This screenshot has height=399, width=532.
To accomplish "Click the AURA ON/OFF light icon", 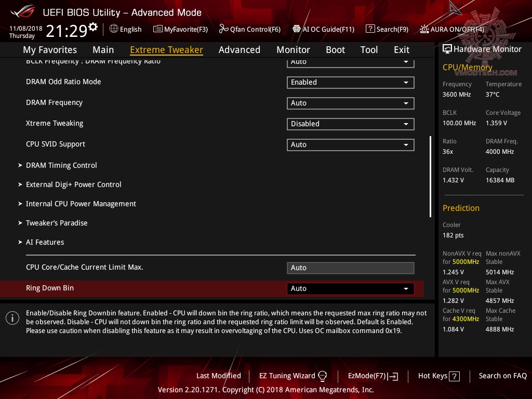I will click(424, 29).
